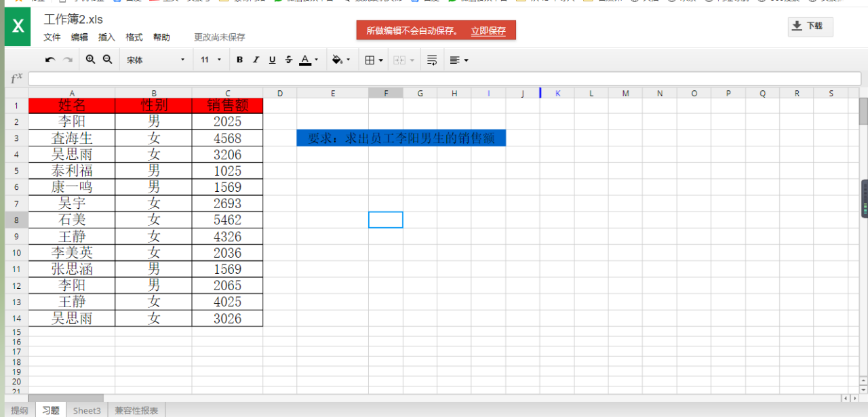Select column K header
This screenshot has width=868, height=417.
pos(558,93)
